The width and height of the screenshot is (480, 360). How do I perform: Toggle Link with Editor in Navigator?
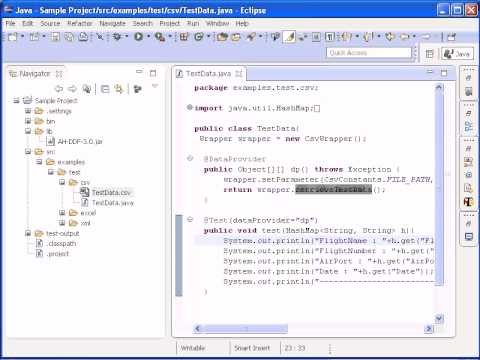click(x=119, y=89)
